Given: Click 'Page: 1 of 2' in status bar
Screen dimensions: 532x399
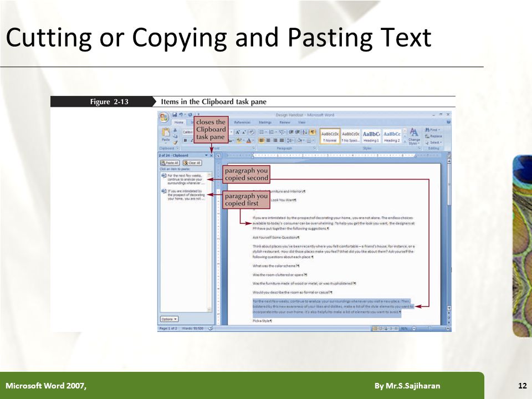Looking at the screenshot, I should [168, 329].
